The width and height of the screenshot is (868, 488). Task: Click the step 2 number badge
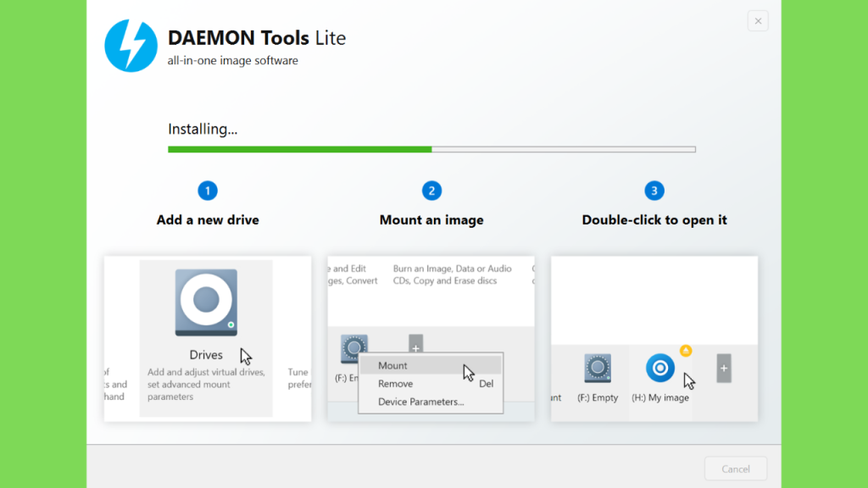pyautogui.click(x=431, y=191)
